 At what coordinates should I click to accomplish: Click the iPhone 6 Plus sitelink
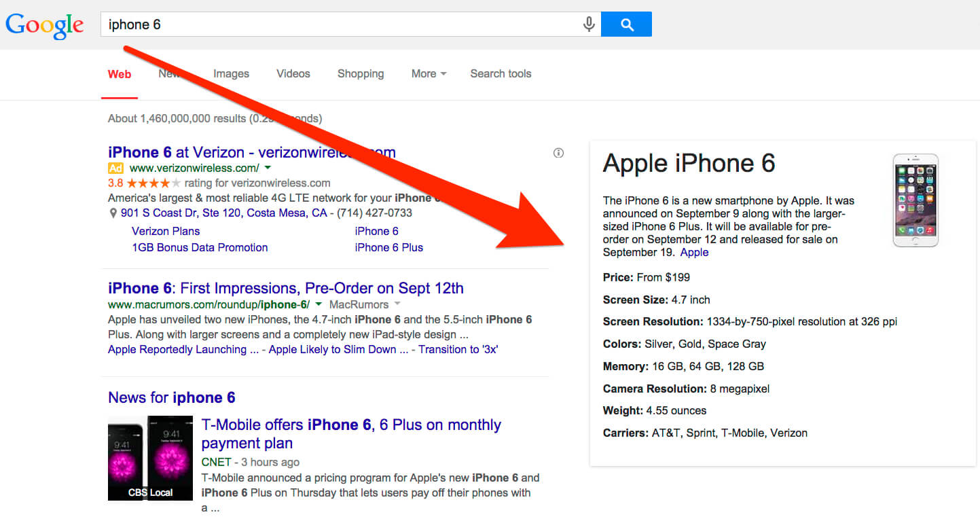tap(388, 247)
